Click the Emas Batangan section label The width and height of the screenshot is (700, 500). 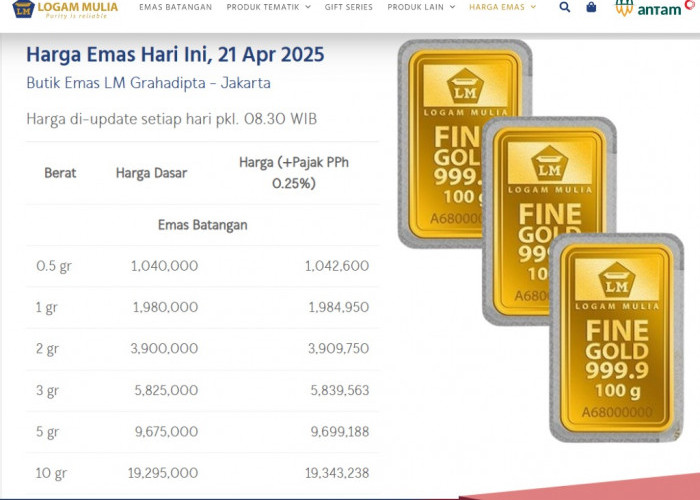tap(203, 225)
